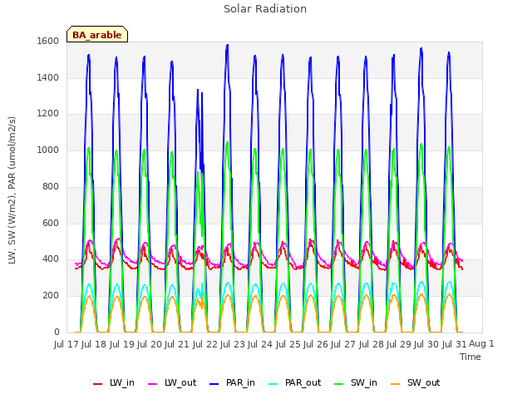The image size is (532, 399).
Task: Click the Jul 20 x-axis tick label
Action: point(150,344)
